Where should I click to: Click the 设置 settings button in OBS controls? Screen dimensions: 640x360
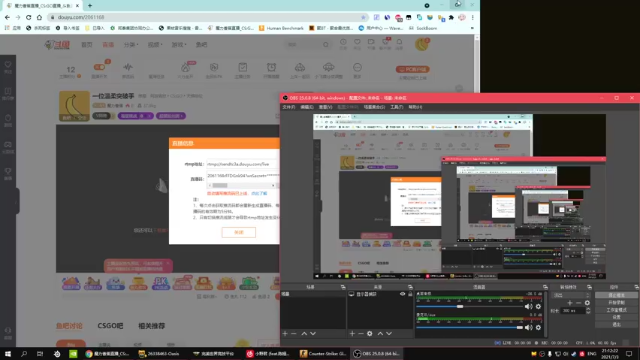[616, 317]
